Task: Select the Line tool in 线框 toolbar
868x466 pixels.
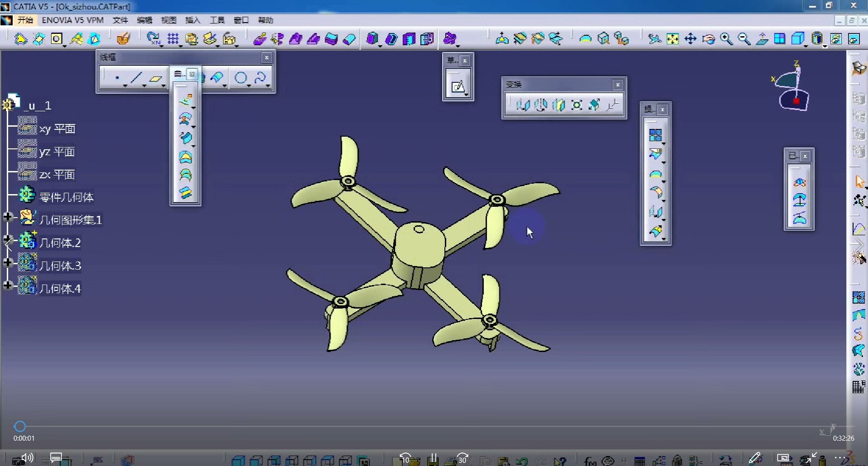Action: click(136, 78)
